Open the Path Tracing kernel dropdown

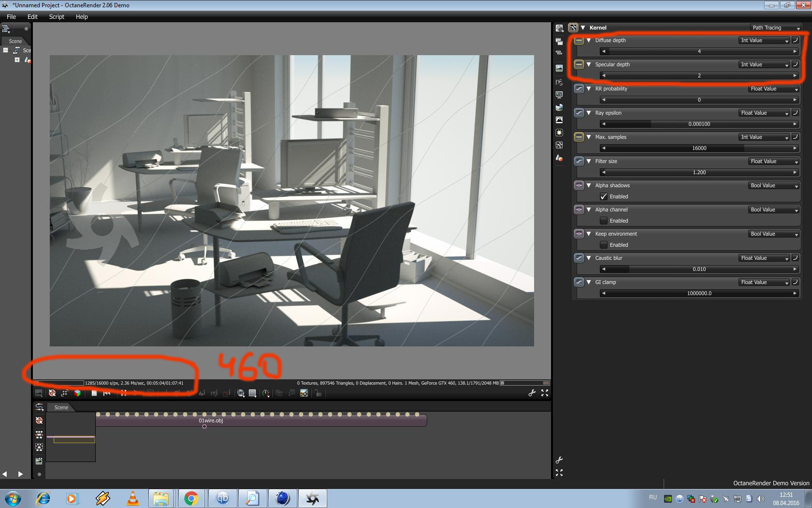point(776,28)
